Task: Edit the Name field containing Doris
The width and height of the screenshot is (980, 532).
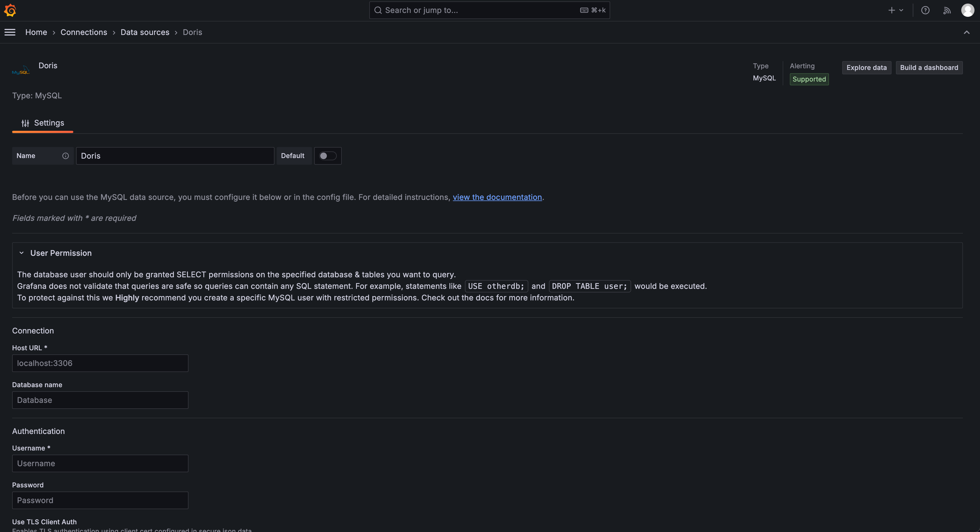Action: click(175, 156)
